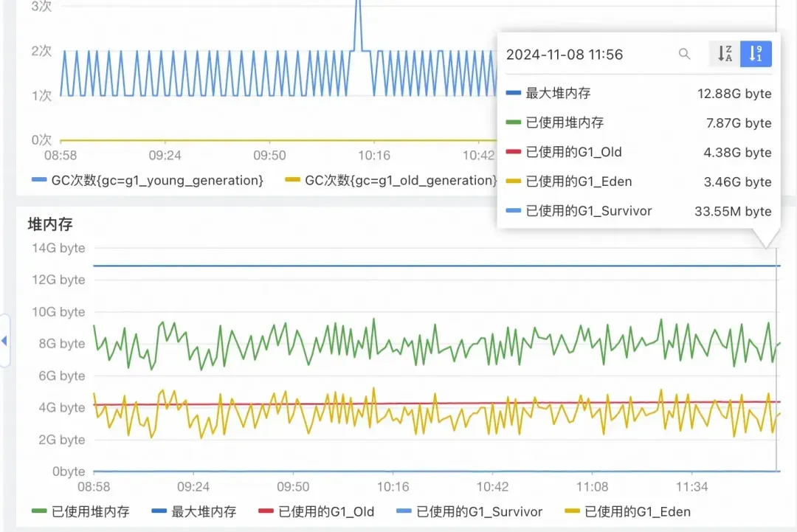Select 最大堆内存 row in the tooltip
This screenshot has width=797, height=532.
coord(639,94)
